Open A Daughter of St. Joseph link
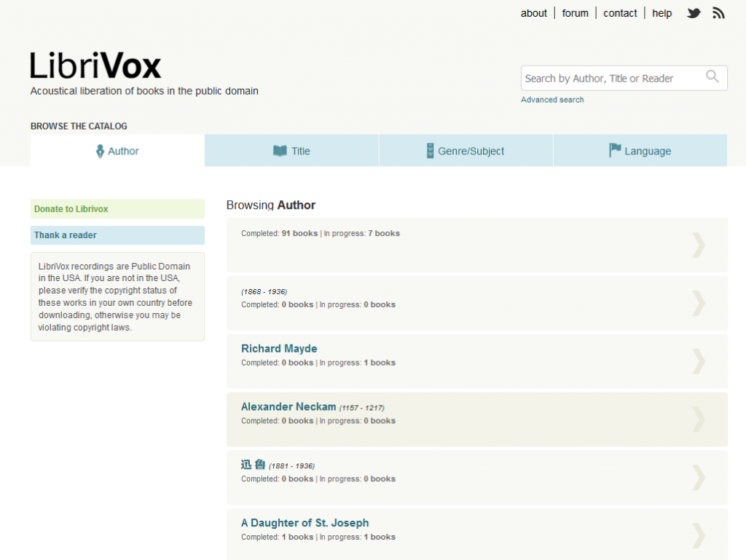Screen dimensions: 746x560 (x=305, y=522)
